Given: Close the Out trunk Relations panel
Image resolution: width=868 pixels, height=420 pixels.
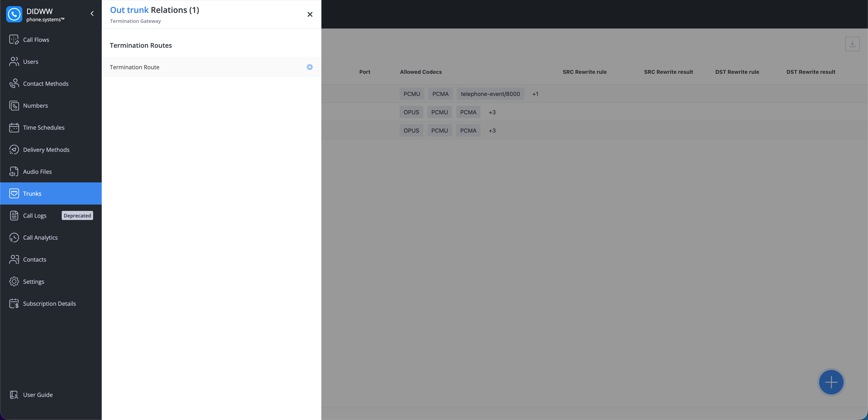Looking at the screenshot, I should pos(310,14).
